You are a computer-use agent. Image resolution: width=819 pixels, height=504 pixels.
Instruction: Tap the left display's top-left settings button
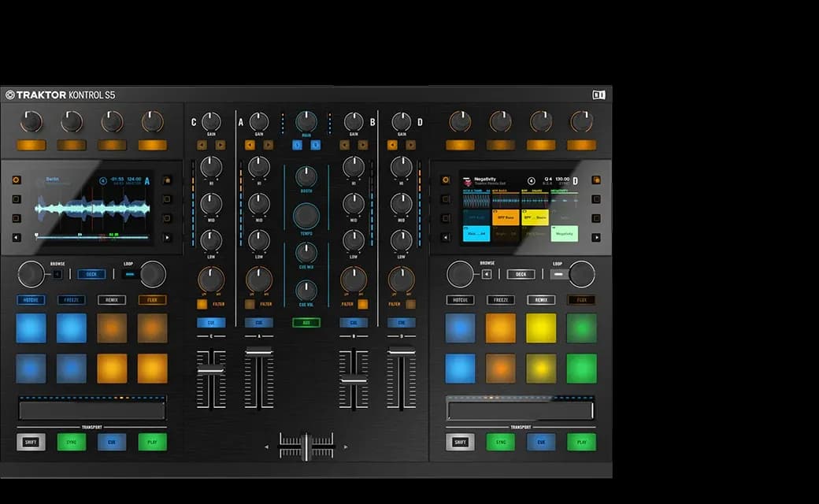17,180
